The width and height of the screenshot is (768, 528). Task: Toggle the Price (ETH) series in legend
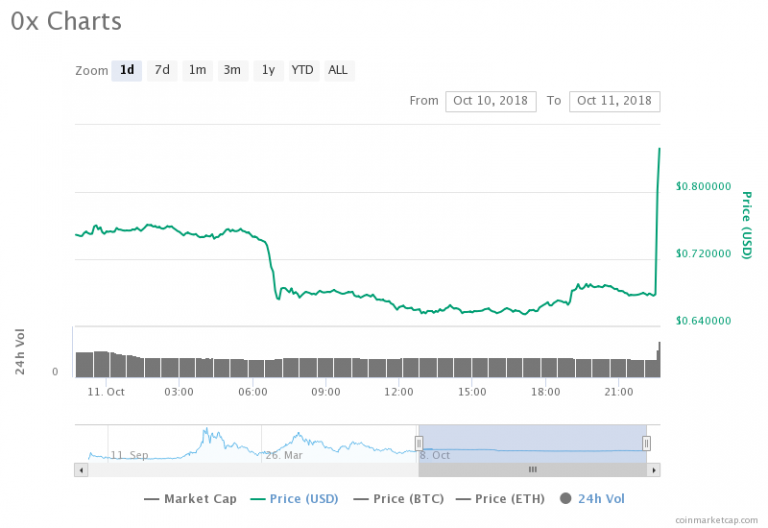point(500,499)
